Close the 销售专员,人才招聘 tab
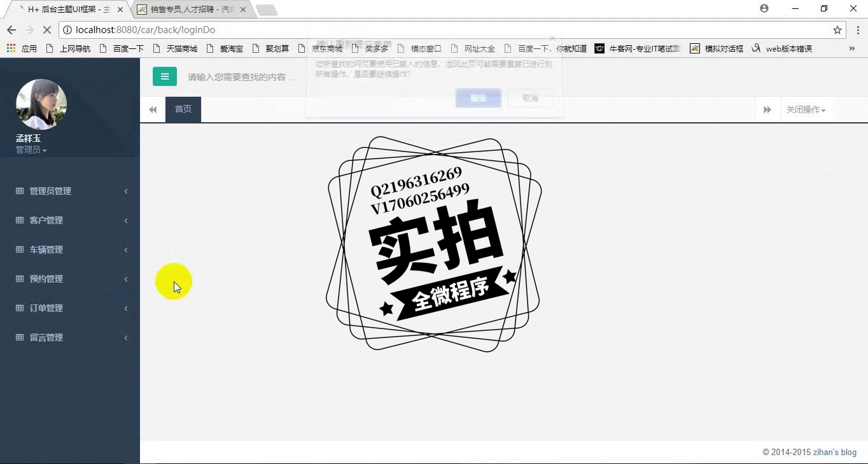The width and height of the screenshot is (868, 464). 242,10
